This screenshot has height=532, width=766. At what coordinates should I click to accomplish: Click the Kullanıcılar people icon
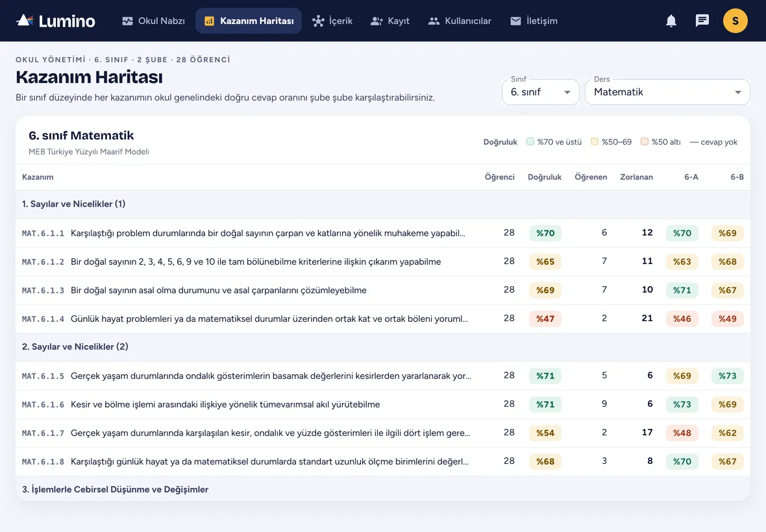coord(434,21)
